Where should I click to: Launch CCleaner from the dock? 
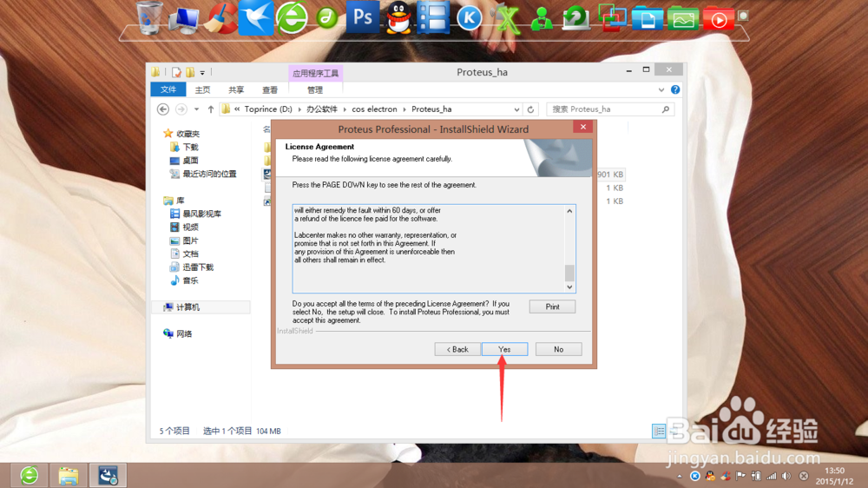click(220, 17)
